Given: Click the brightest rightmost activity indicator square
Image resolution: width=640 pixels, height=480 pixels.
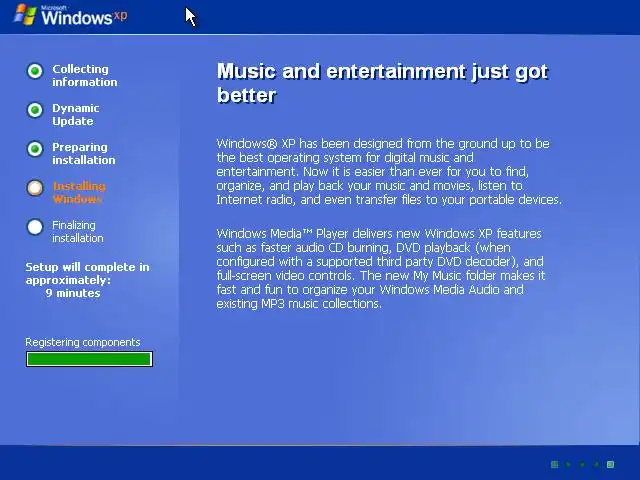Looking at the screenshot, I should point(611,464).
